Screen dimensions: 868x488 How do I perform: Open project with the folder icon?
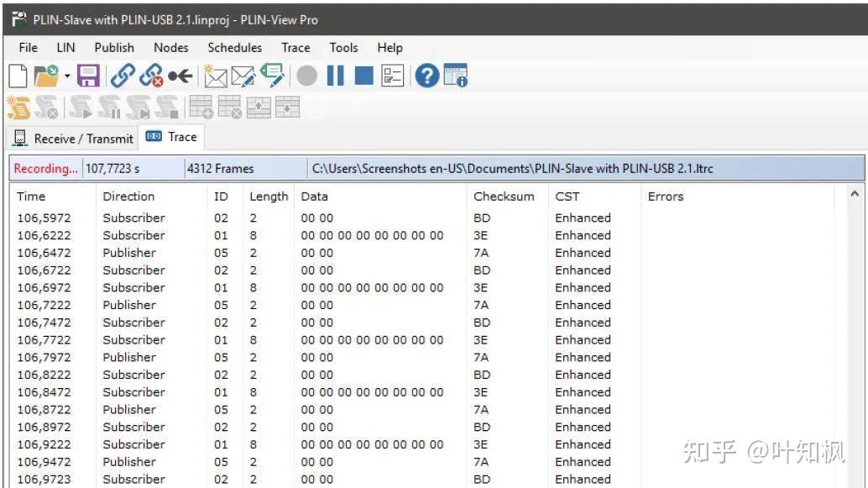(x=46, y=76)
